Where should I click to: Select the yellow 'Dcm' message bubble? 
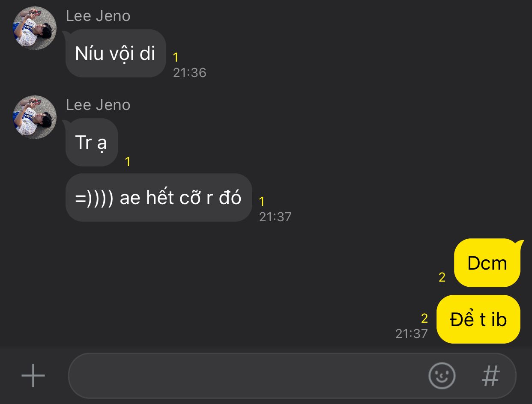point(488,263)
